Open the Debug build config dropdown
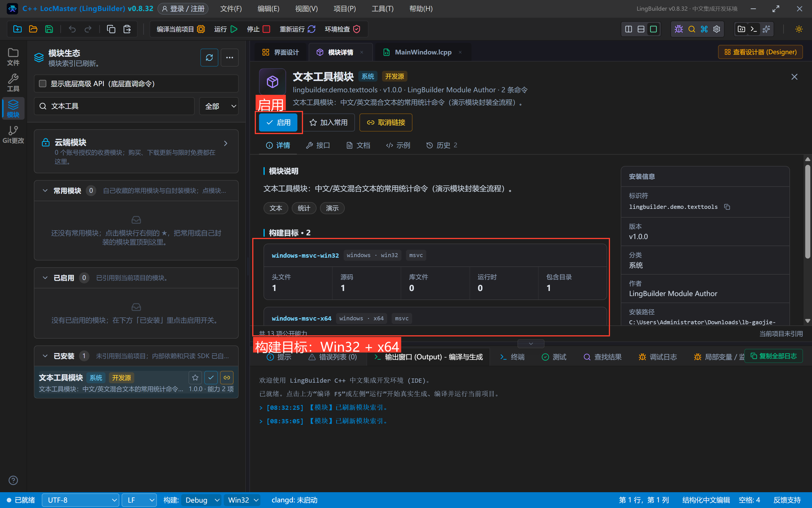 tap(201, 500)
